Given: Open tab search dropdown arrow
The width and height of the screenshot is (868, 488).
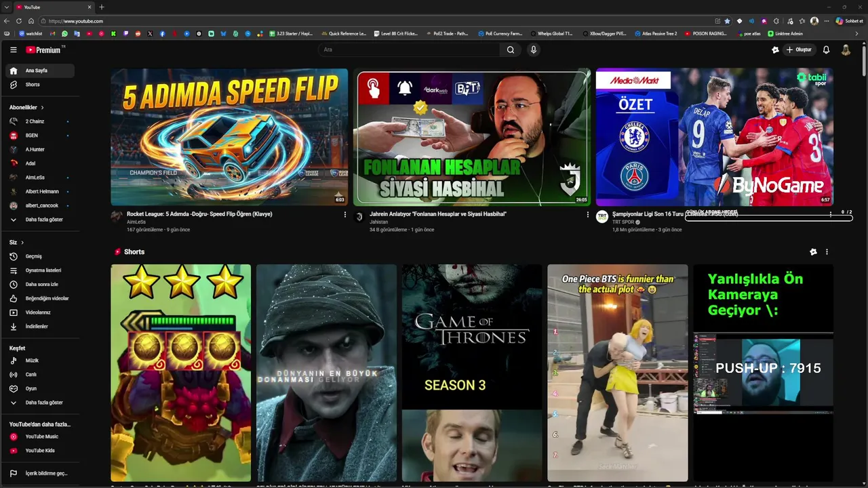Looking at the screenshot, I should pyautogui.click(x=6, y=7).
